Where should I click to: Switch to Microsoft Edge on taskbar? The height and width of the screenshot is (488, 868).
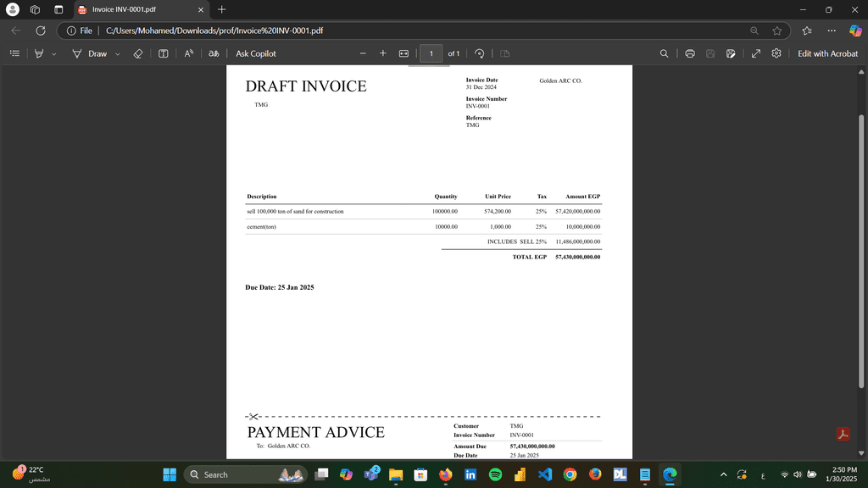coord(670,474)
